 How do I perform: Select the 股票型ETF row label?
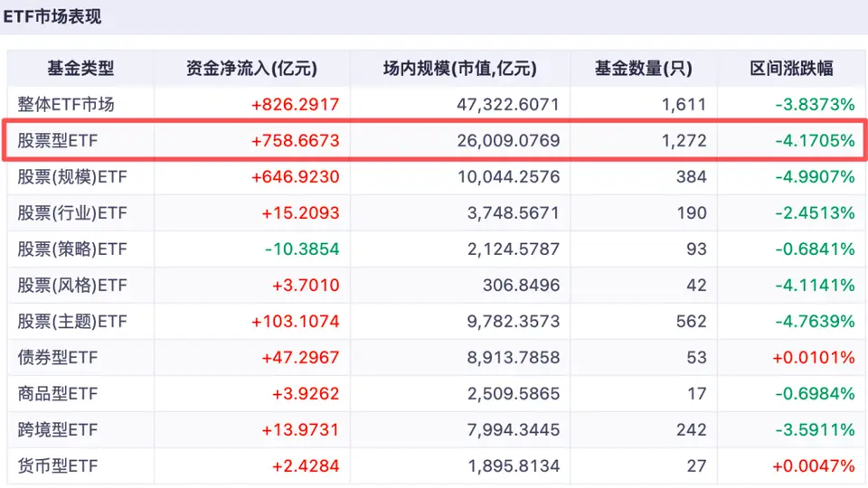[58, 141]
